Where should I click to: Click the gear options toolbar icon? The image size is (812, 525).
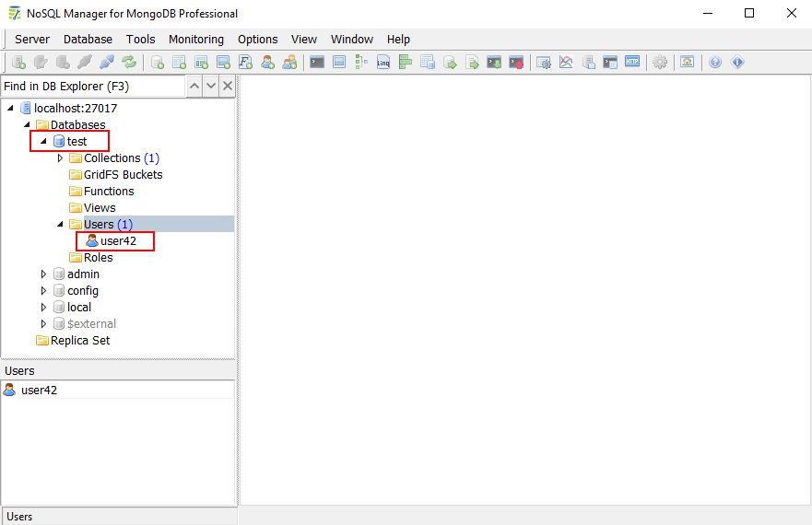click(x=660, y=63)
